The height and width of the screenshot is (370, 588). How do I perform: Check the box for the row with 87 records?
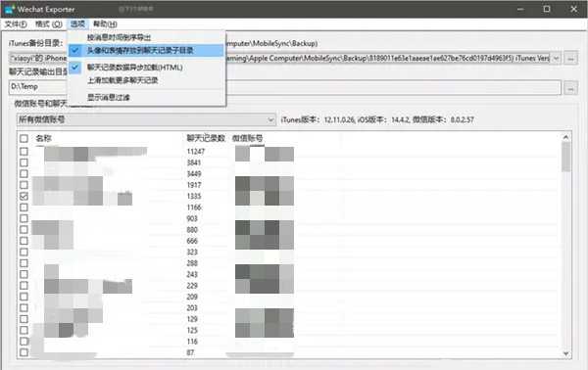click(x=24, y=352)
